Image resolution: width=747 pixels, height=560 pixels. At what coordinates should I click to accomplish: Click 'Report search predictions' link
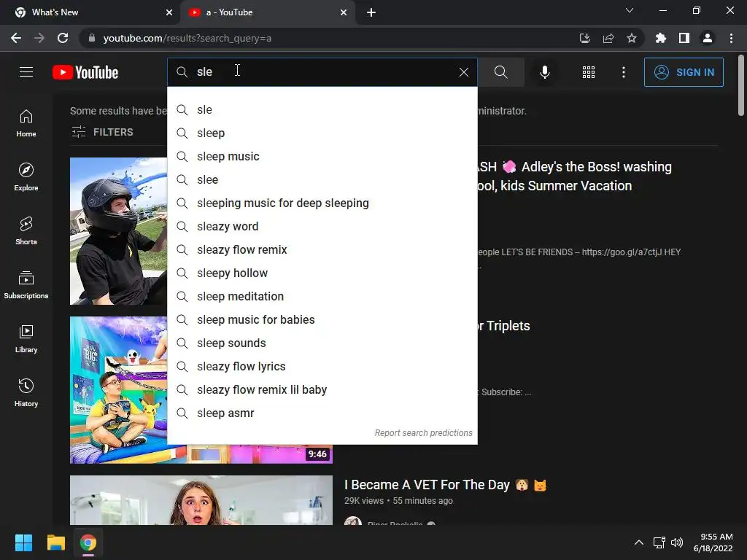click(423, 433)
